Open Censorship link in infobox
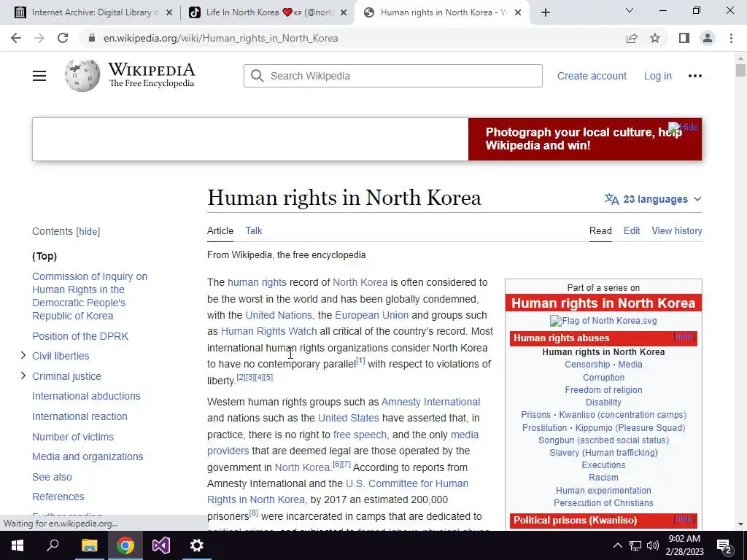The height and width of the screenshot is (560, 747). click(587, 365)
